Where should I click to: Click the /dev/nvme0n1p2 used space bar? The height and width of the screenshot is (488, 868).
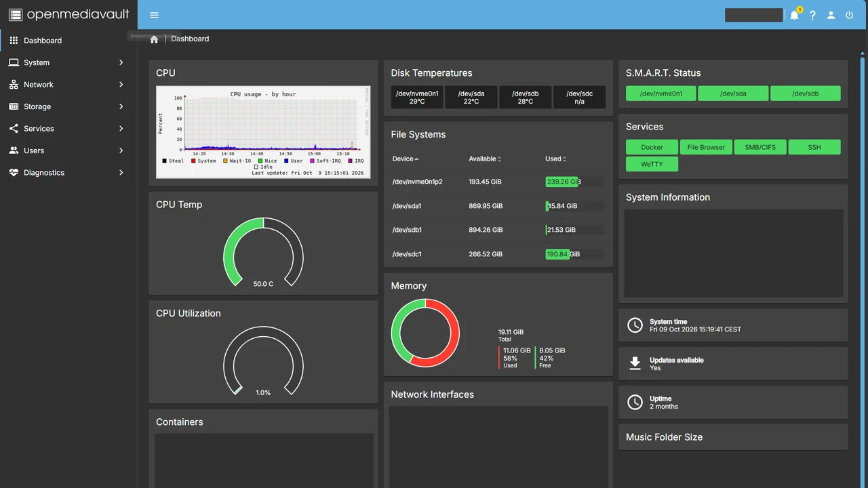pyautogui.click(x=574, y=182)
